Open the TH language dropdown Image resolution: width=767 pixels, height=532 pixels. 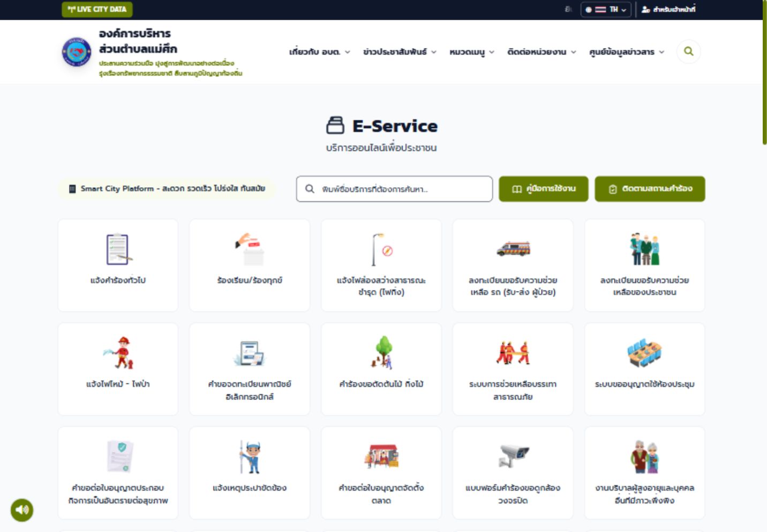[606, 10]
